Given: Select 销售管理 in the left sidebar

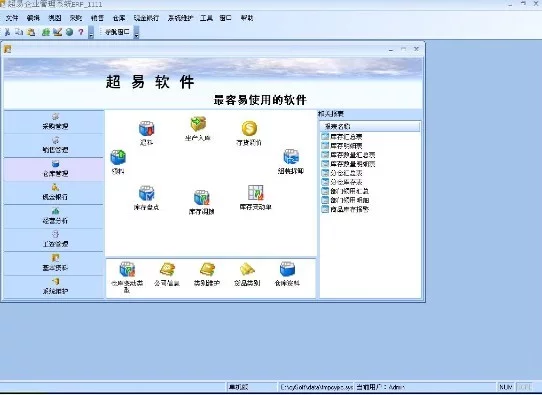Looking at the screenshot, I should pyautogui.click(x=54, y=145).
